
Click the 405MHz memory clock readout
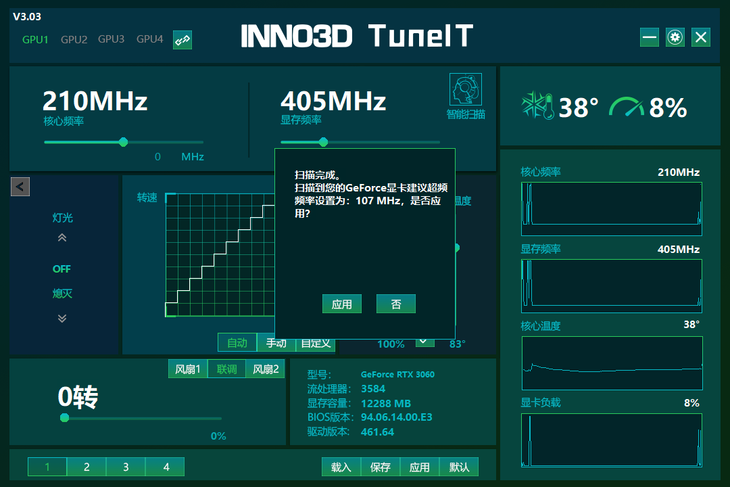pyautogui.click(x=333, y=101)
